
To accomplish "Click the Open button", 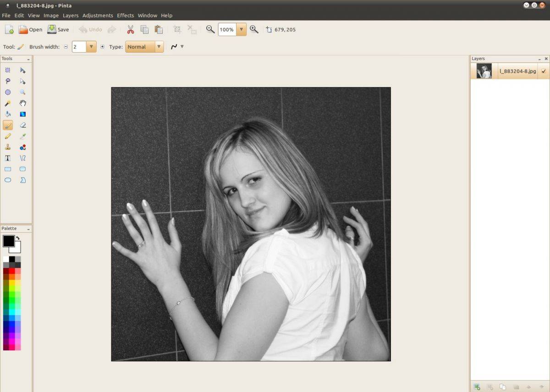I will (30, 30).
